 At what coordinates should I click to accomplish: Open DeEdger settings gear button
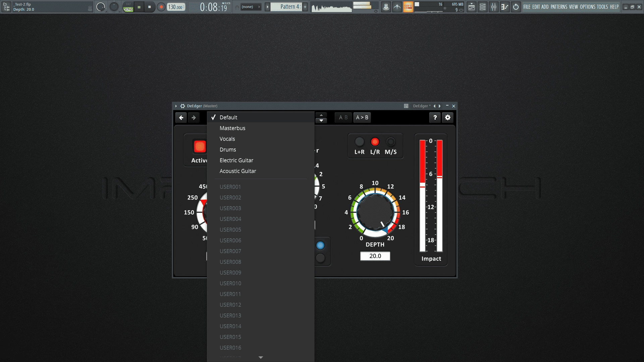click(448, 118)
